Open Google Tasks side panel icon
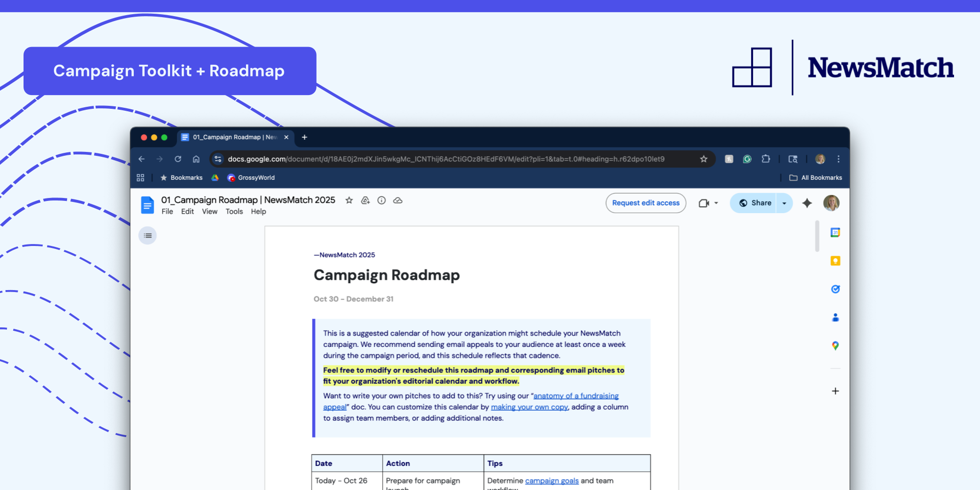980x490 pixels. click(x=835, y=289)
